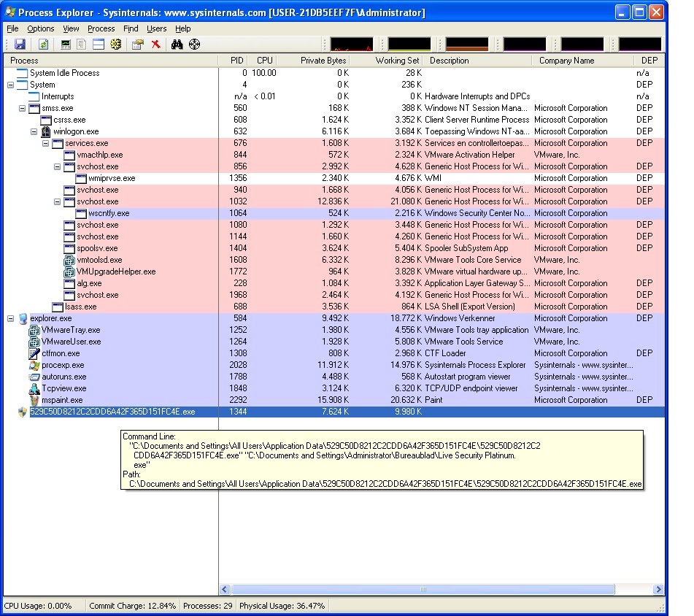Open the Find menu
This screenshot has height=616, width=694.
point(131,28)
